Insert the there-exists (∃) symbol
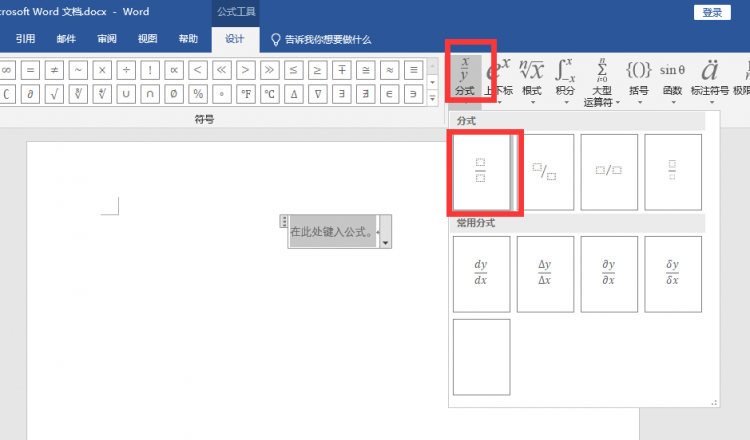Viewport: 750px width, 440px height. 342,94
